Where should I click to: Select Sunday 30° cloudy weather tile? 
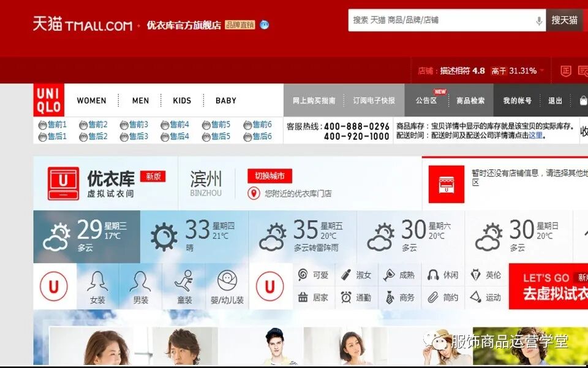(519, 237)
